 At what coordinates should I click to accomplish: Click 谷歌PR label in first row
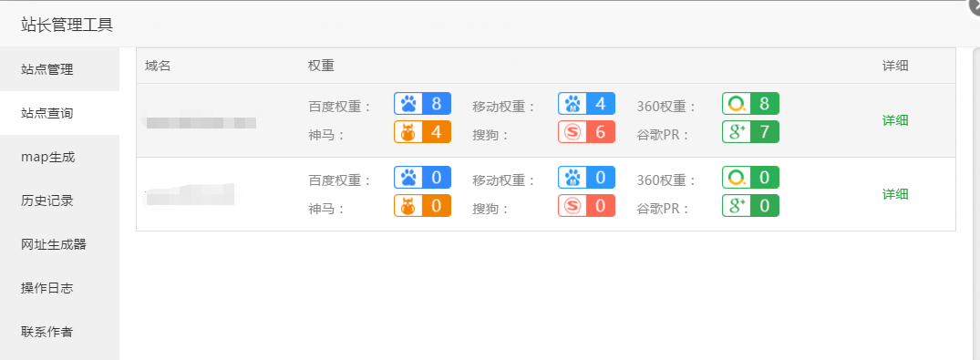click(663, 135)
